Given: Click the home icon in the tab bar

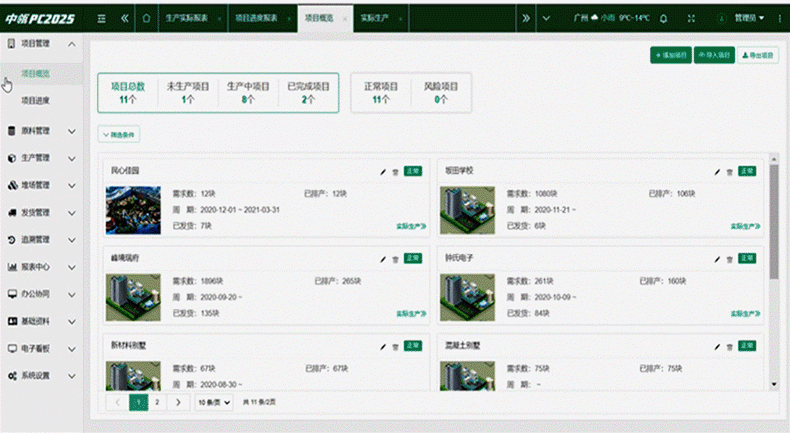Looking at the screenshot, I should [147, 18].
